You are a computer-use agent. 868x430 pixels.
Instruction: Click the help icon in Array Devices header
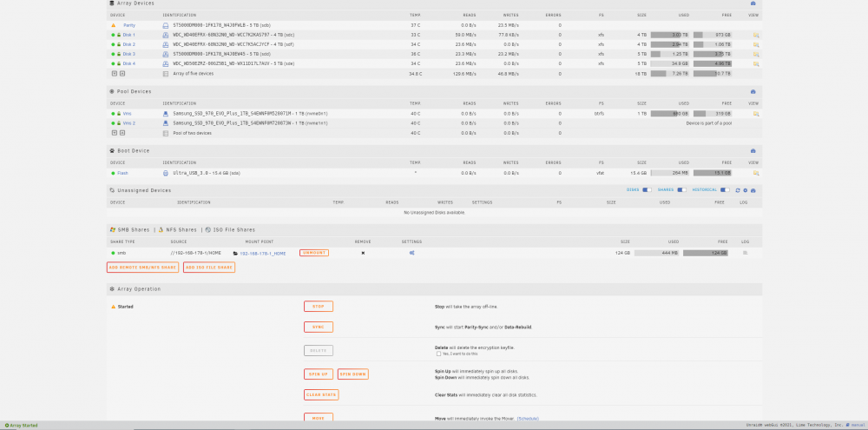(753, 3)
